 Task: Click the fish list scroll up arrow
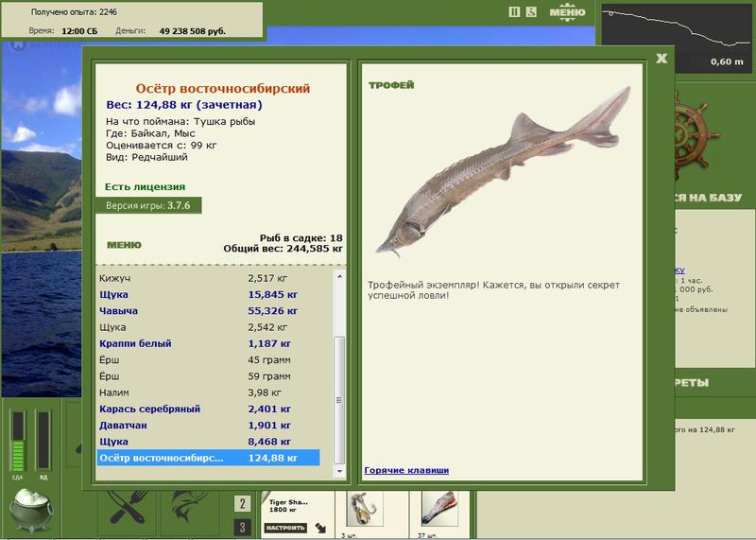coord(339,276)
